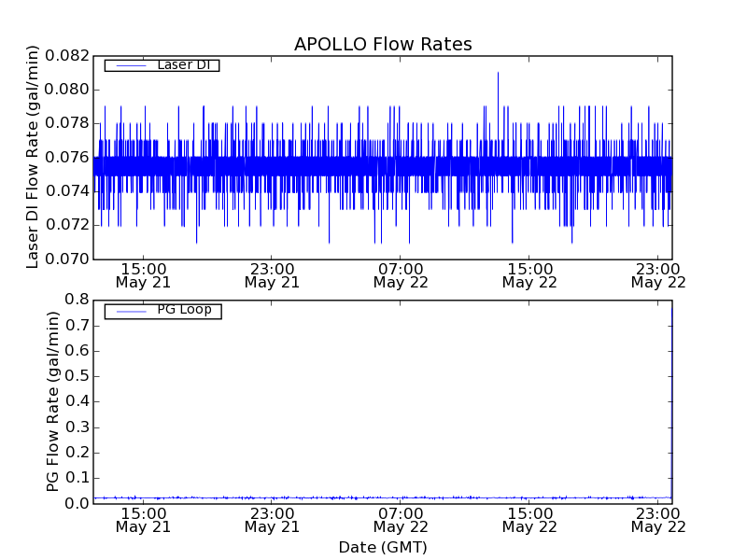Click the APOLLO Flow Rates chart title
This screenshot has height=560, width=747.
point(383,45)
